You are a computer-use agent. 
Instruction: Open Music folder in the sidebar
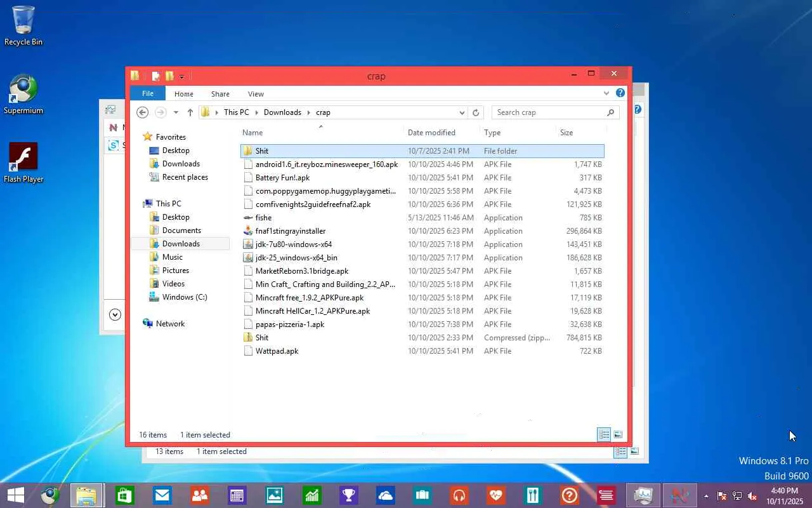172,257
